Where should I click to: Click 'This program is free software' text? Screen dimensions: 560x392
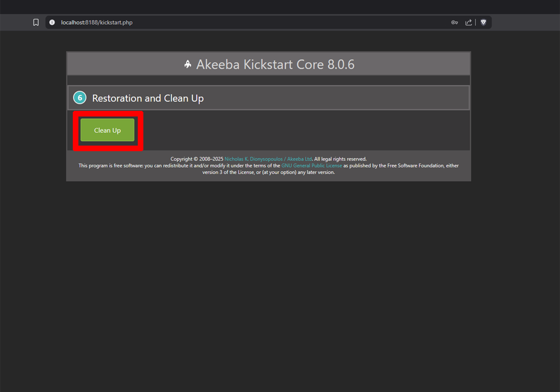[111, 166]
